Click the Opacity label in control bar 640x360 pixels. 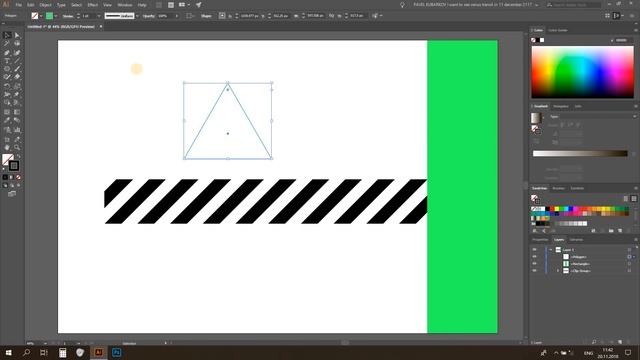(149, 16)
